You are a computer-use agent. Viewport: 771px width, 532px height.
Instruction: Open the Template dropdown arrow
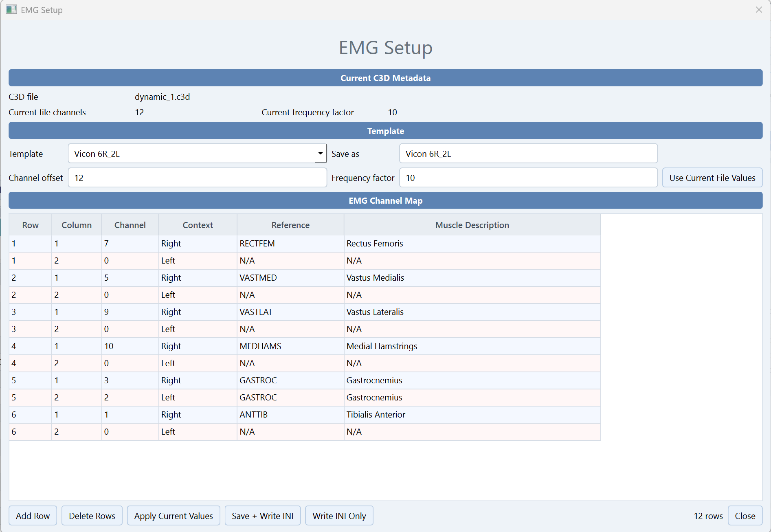click(321, 154)
